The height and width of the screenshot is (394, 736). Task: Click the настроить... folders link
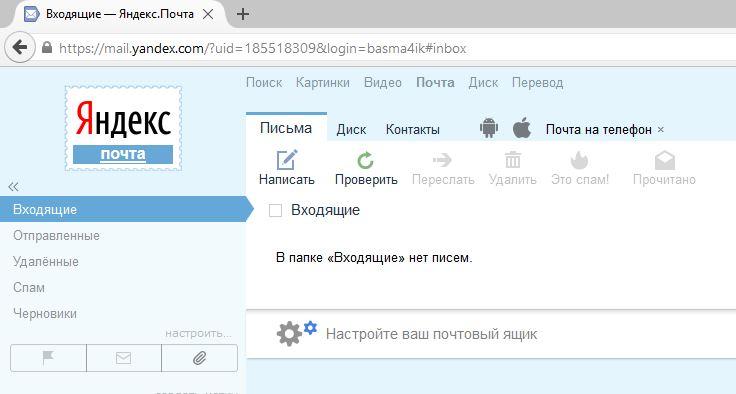point(198,333)
